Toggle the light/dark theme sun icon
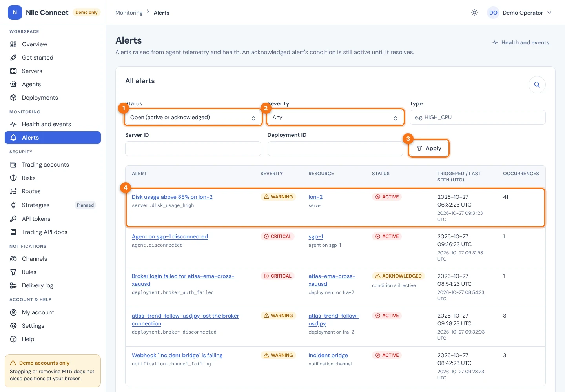 [x=474, y=13]
